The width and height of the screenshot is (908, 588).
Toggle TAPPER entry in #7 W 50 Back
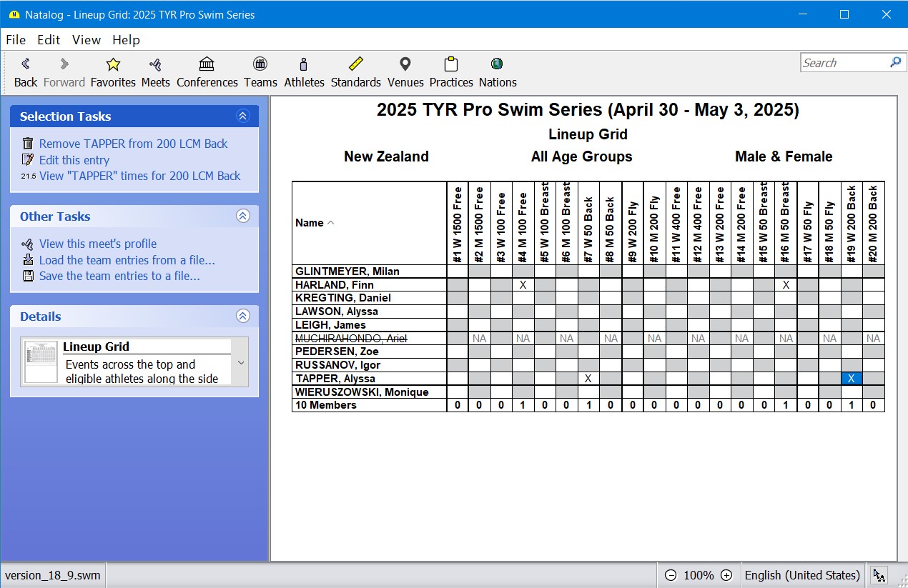tap(588, 379)
